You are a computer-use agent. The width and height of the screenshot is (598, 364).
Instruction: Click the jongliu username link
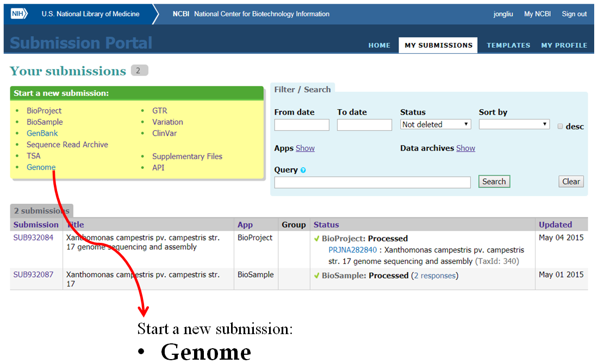503,14
